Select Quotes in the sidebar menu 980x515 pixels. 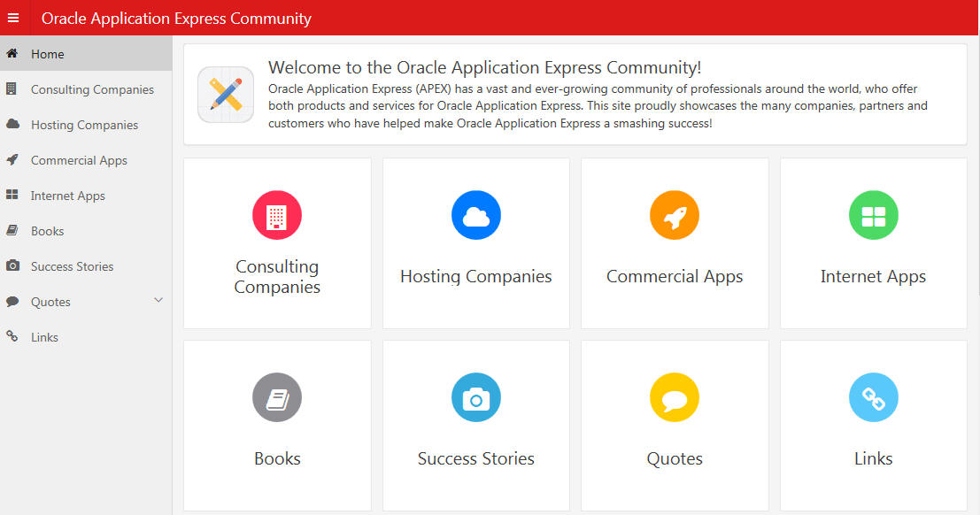coord(86,302)
